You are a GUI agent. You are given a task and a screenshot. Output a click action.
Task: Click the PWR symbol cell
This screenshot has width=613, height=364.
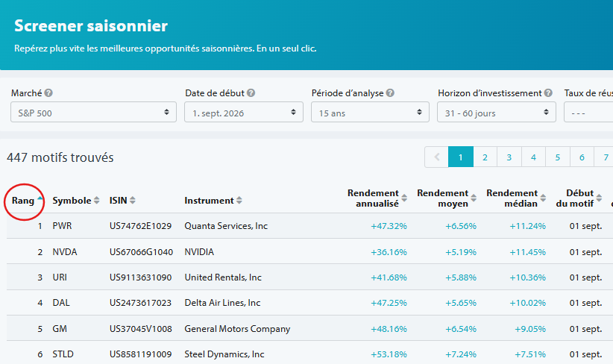(62, 226)
